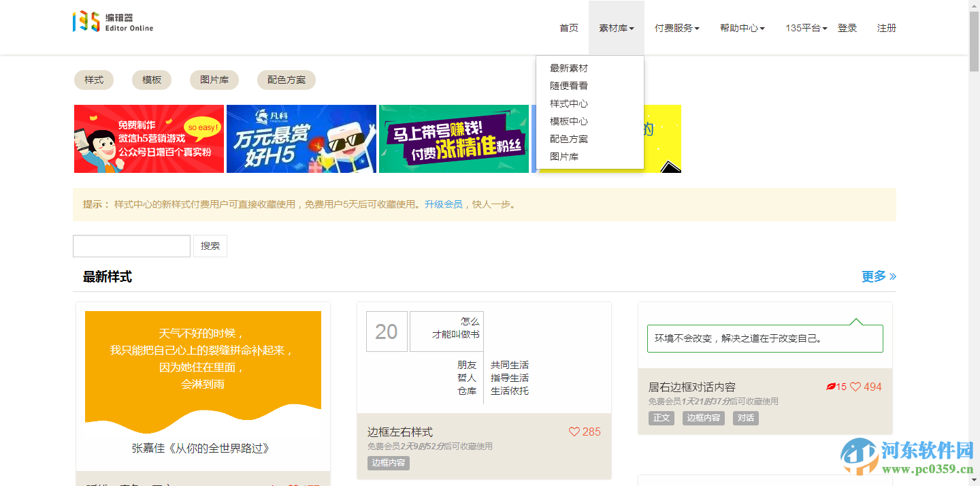Click red lips icon on 居右边框对话内容 card
This screenshot has height=486, width=980.
coord(831,387)
